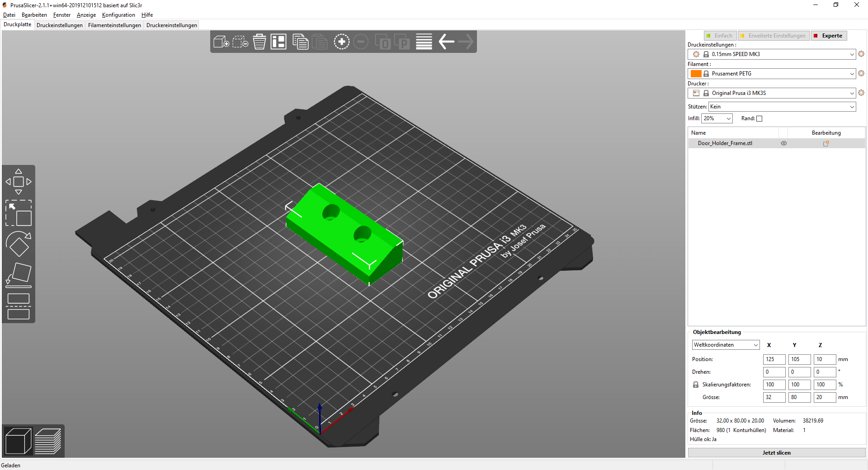Select Experte mode
Image resolution: width=868 pixels, height=470 pixels.
(829, 36)
